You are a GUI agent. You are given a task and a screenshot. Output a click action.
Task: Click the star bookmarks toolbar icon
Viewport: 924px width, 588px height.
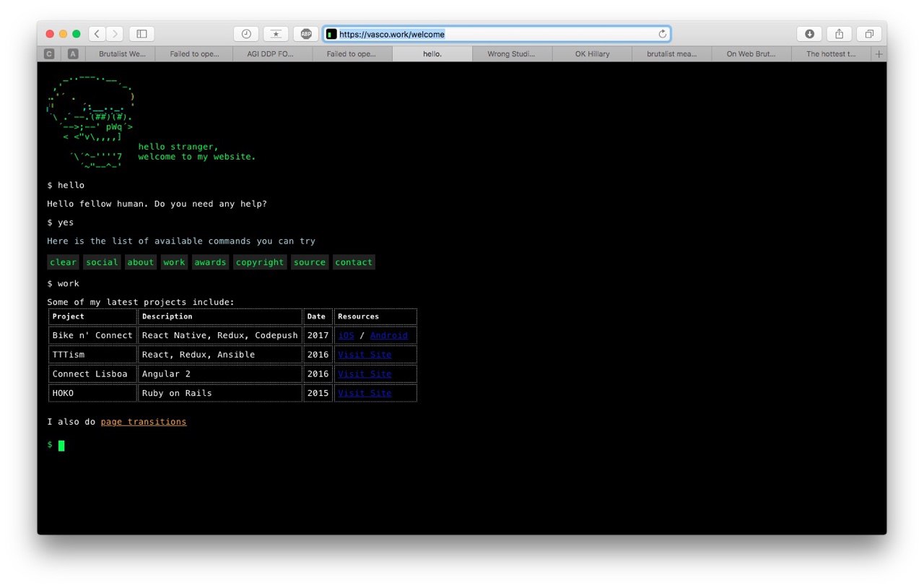tap(276, 34)
